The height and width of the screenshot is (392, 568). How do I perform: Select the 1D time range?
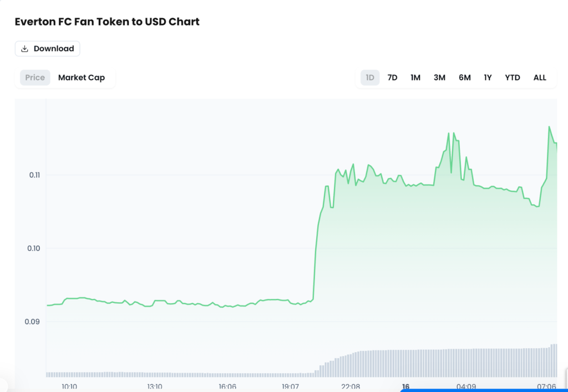tap(370, 78)
